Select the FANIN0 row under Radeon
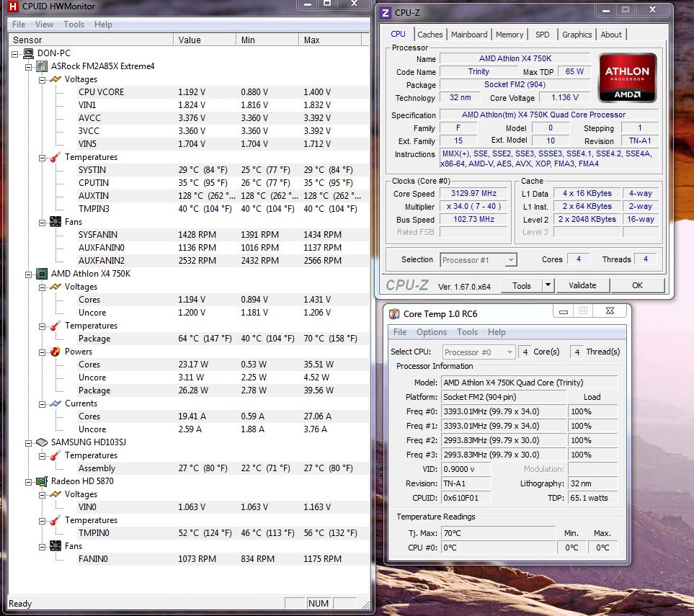The width and height of the screenshot is (694, 616). coord(223,559)
